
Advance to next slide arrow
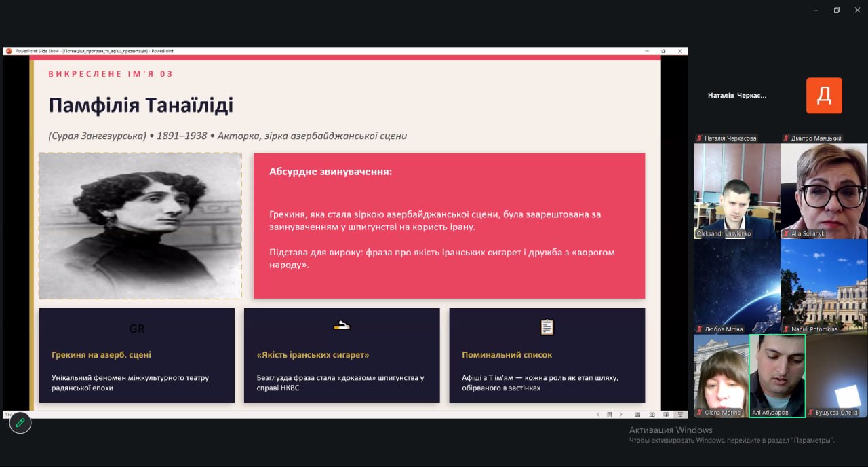pyautogui.click(x=620, y=414)
